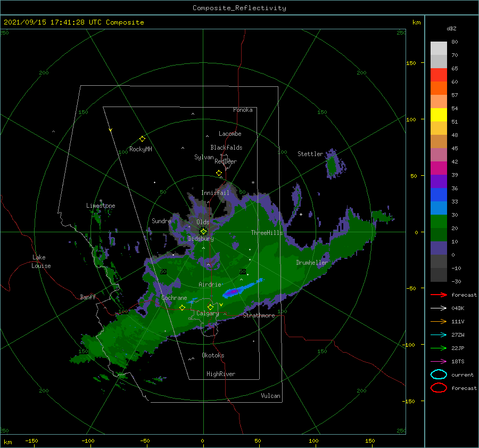Click the dBZ legend heading

click(x=451, y=28)
